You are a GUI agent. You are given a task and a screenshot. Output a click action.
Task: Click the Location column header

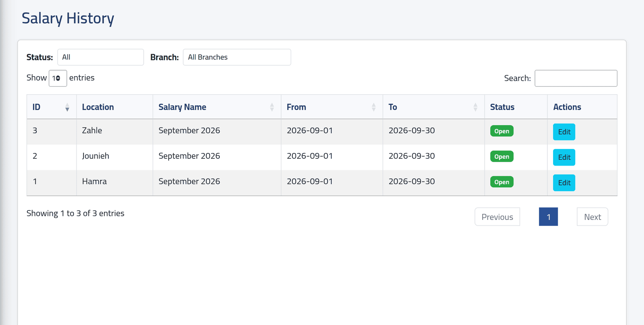(x=115, y=107)
